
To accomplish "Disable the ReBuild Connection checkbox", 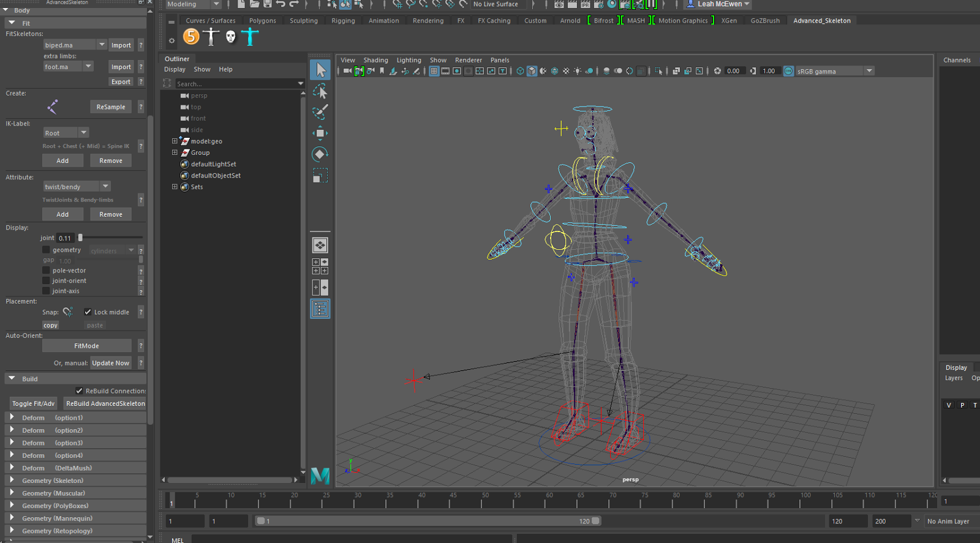I will point(79,391).
